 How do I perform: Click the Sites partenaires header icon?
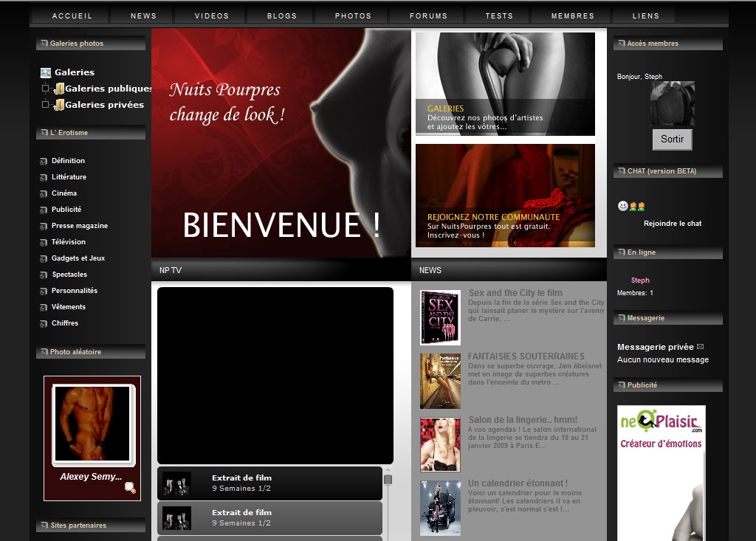(x=44, y=525)
